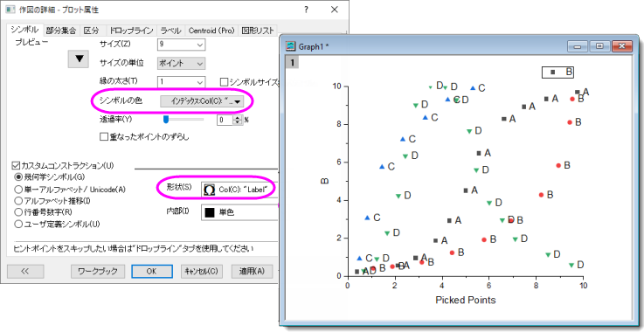Click the legend box labeled B
Screen dimensions: 644x332
pos(557,72)
